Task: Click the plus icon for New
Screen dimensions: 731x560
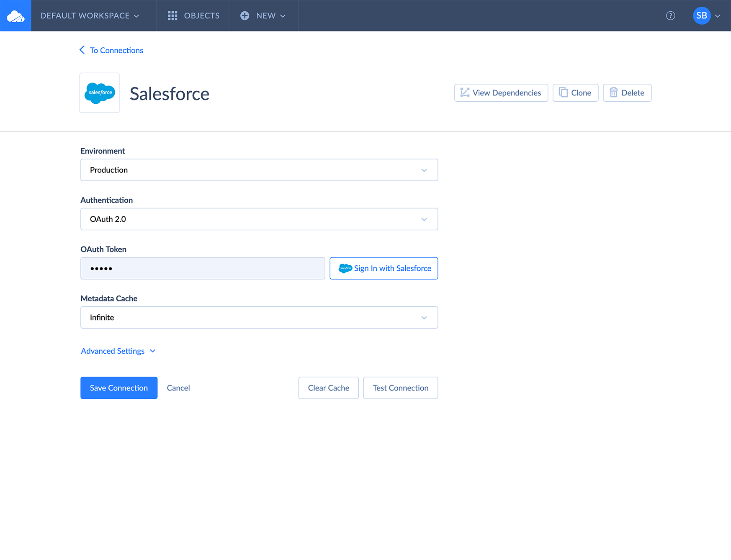Action: (x=245, y=16)
